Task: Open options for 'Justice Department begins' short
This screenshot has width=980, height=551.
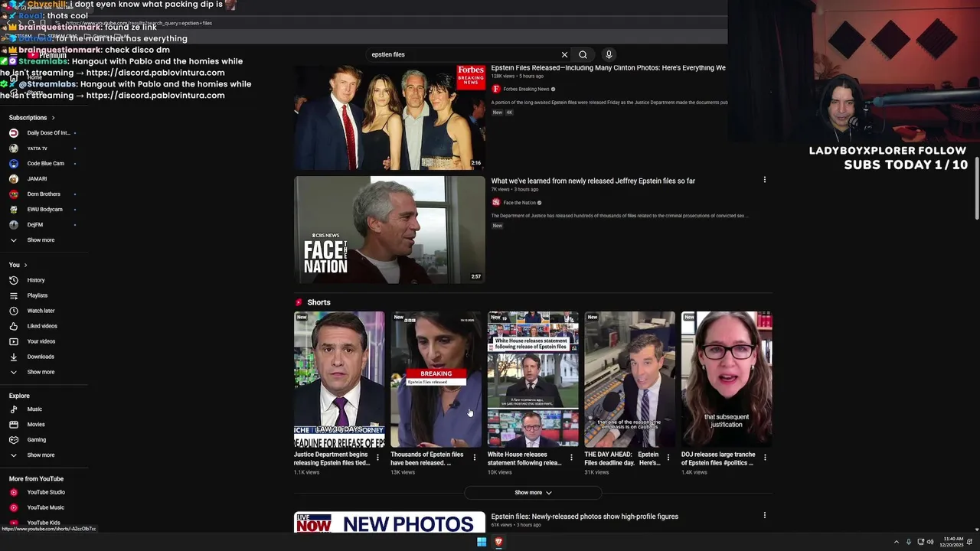Action: click(377, 458)
